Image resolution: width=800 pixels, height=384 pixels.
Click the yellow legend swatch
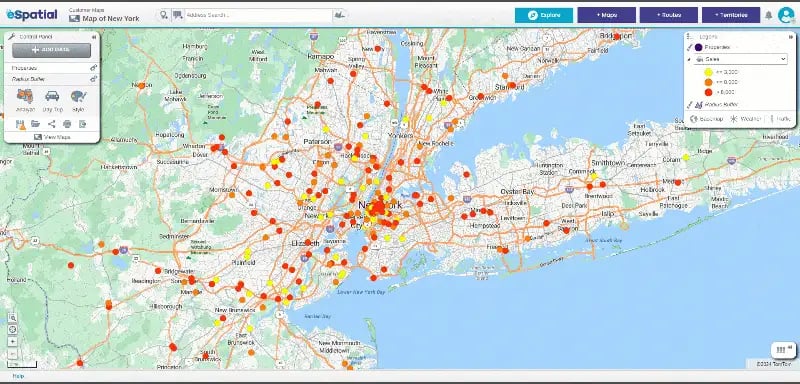tap(708, 72)
